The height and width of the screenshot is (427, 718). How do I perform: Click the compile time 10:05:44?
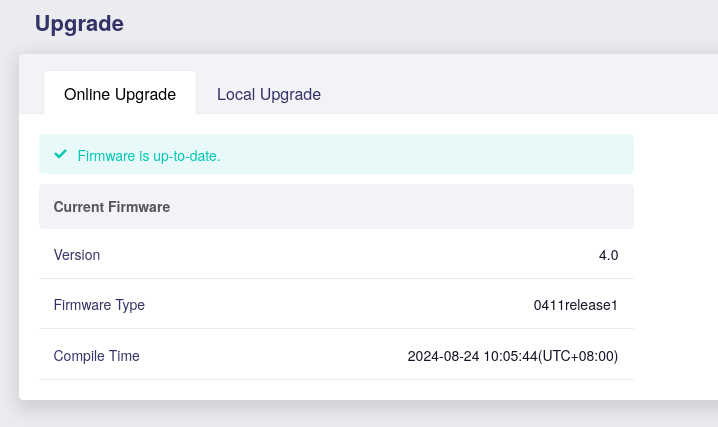click(x=511, y=356)
